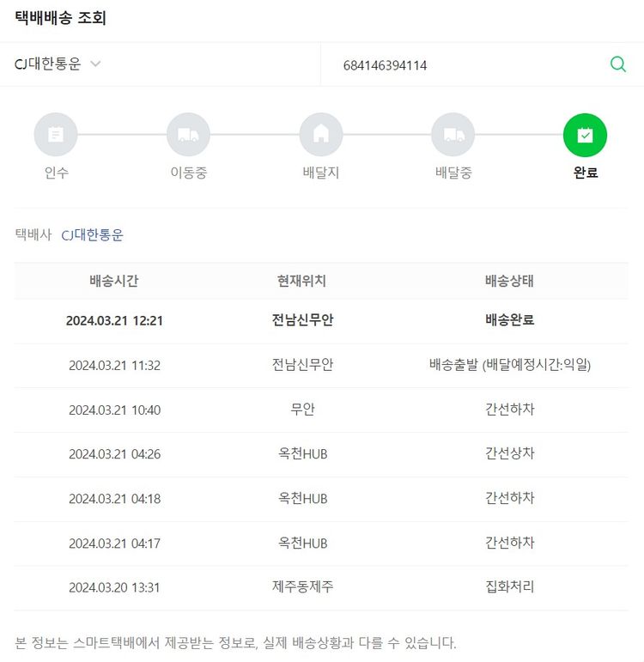The width and height of the screenshot is (644, 662).
Task: Expand the courier list chevron arrow
Action: (x=95, y=64)
